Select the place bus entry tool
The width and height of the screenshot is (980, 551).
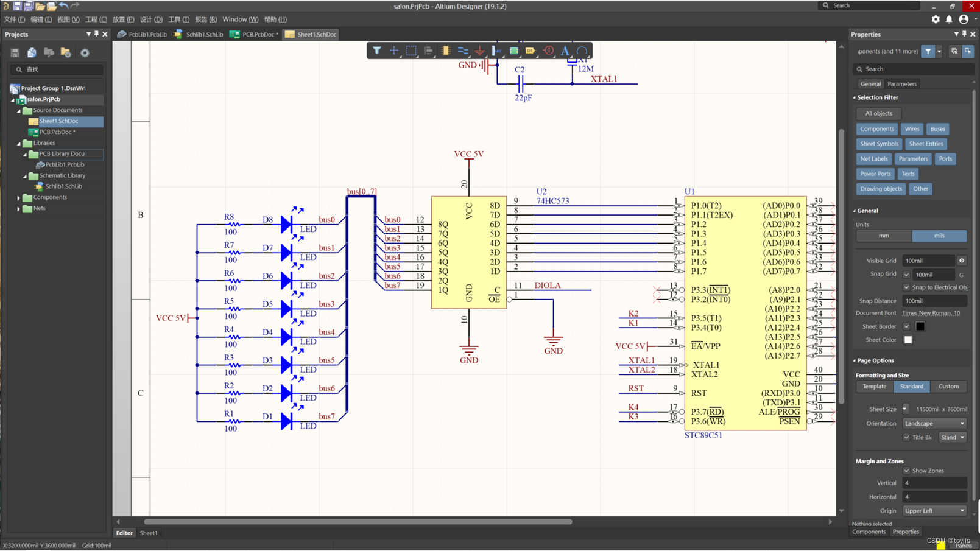coord(497,51)
